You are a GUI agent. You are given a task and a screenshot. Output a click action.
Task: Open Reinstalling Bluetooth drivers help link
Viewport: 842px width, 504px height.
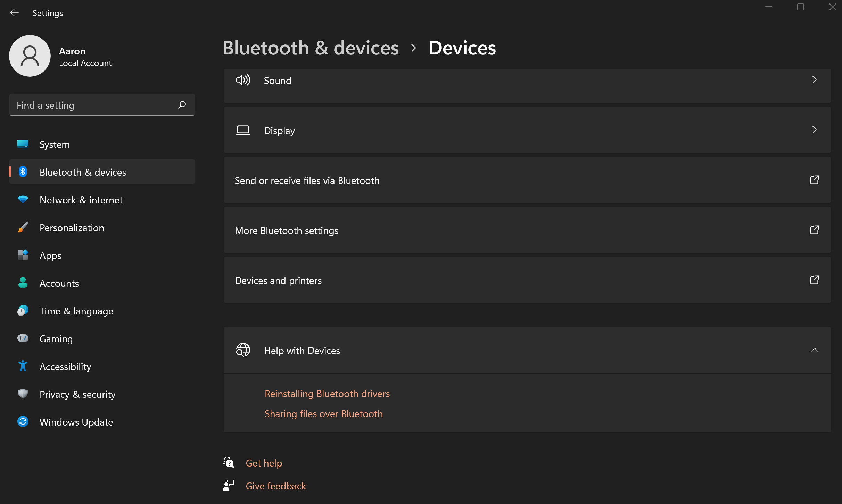327,394
